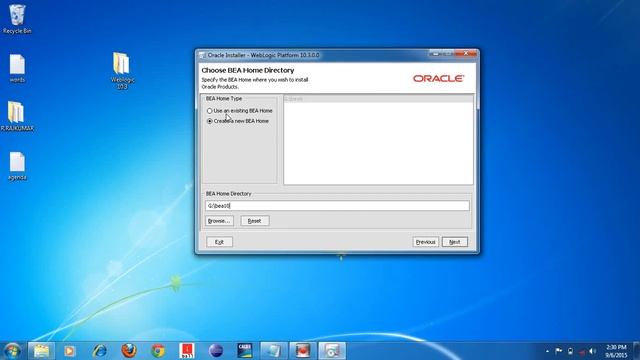This screenshot has height=360, width=640.
Task: Select the R.RAJKUMAR folder on desktop
Action: (x=16, y=116)
